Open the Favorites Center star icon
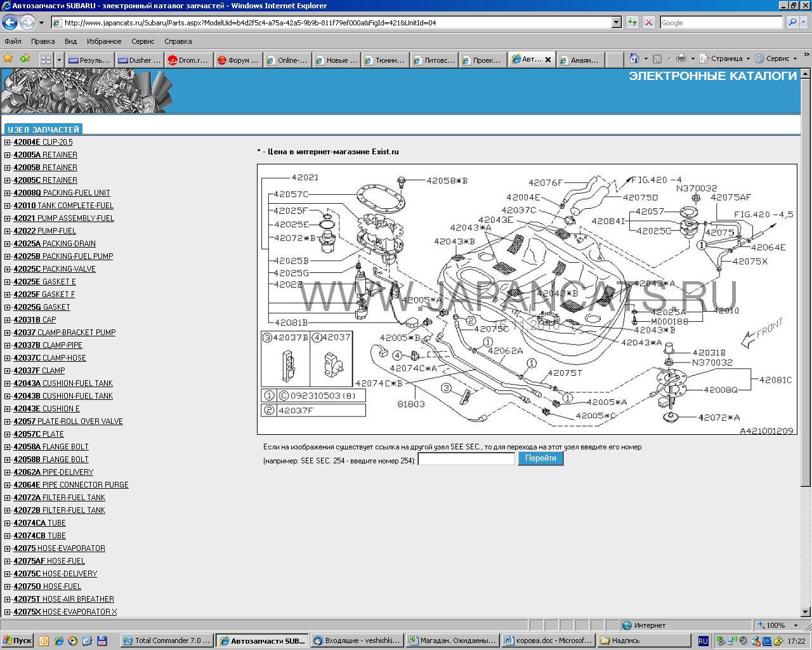The image size is (812, 650). pos(8,59)
